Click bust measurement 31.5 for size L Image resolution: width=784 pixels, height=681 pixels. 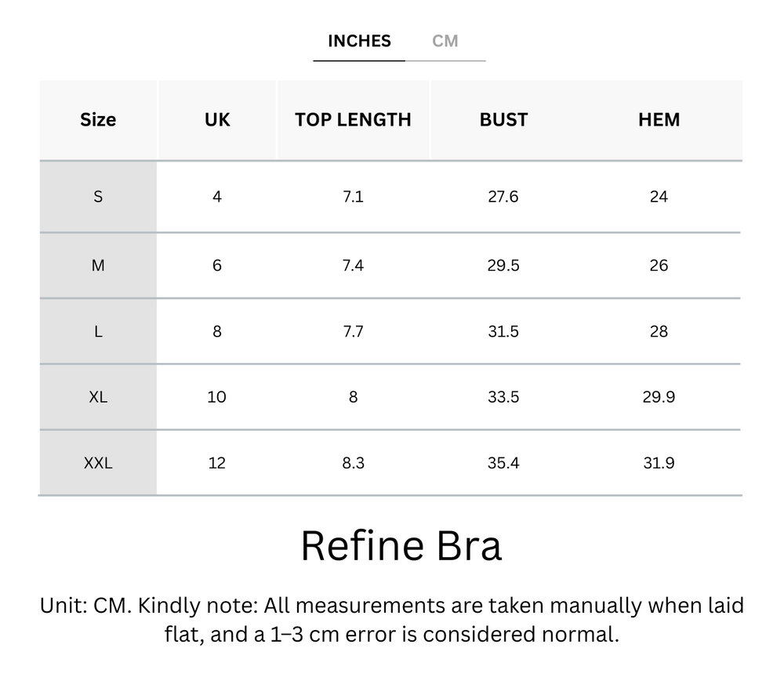[503, 331]
